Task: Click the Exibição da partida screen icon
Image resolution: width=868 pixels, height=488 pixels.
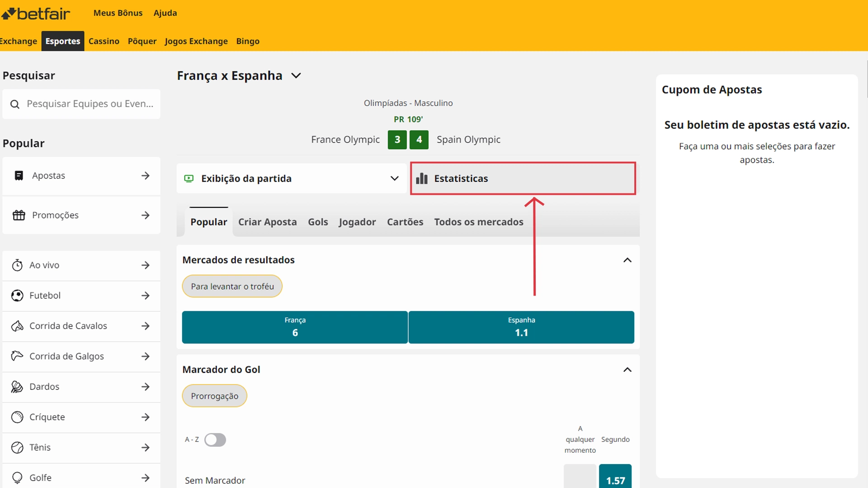Action: click(189, 178)
